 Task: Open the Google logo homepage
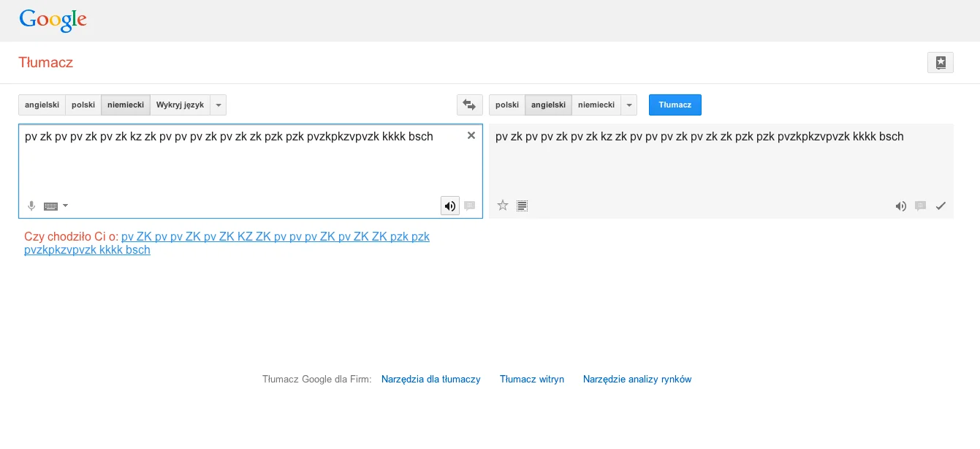[x=53, y=20]
